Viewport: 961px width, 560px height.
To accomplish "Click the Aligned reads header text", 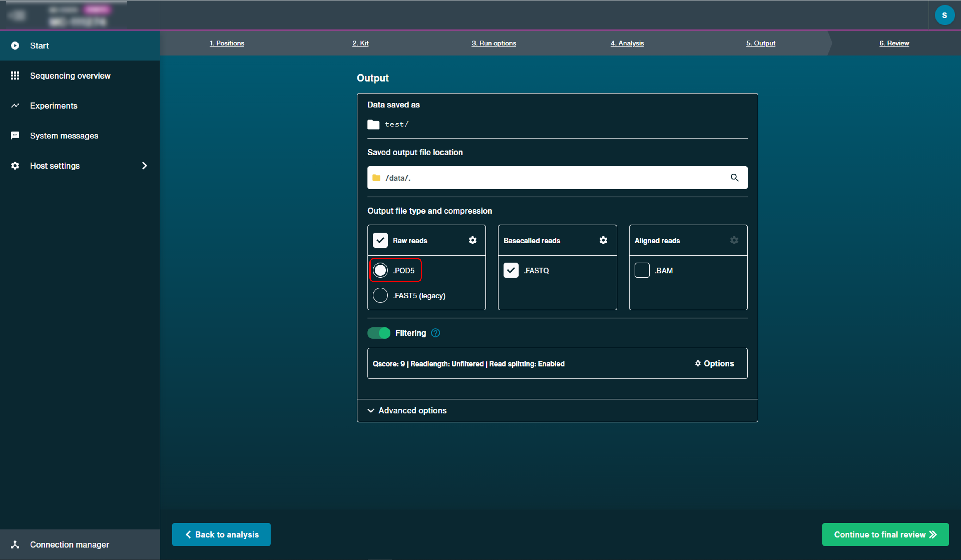I will tap(657, 241).
